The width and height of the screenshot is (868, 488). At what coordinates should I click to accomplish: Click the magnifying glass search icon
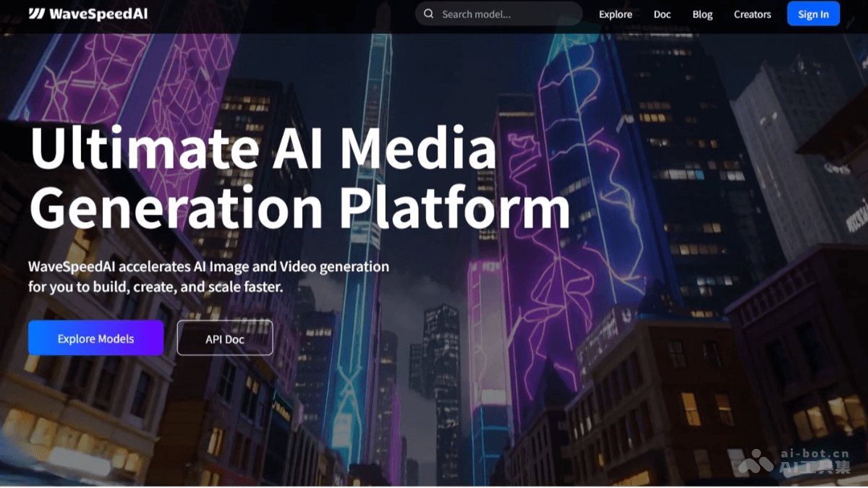429,14
